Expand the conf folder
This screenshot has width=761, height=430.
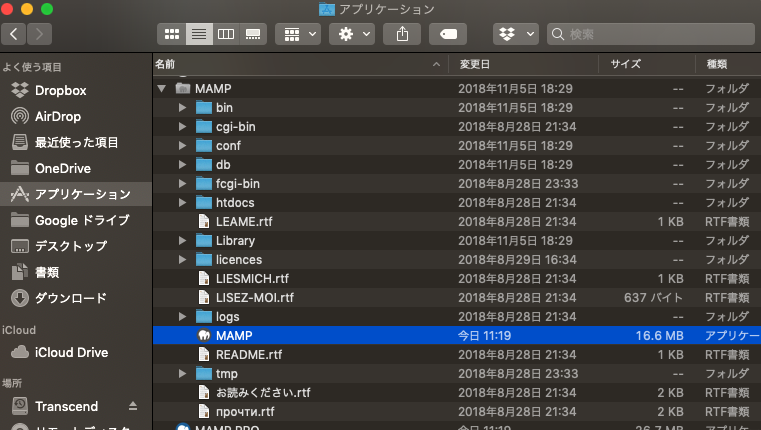[182, 145]
